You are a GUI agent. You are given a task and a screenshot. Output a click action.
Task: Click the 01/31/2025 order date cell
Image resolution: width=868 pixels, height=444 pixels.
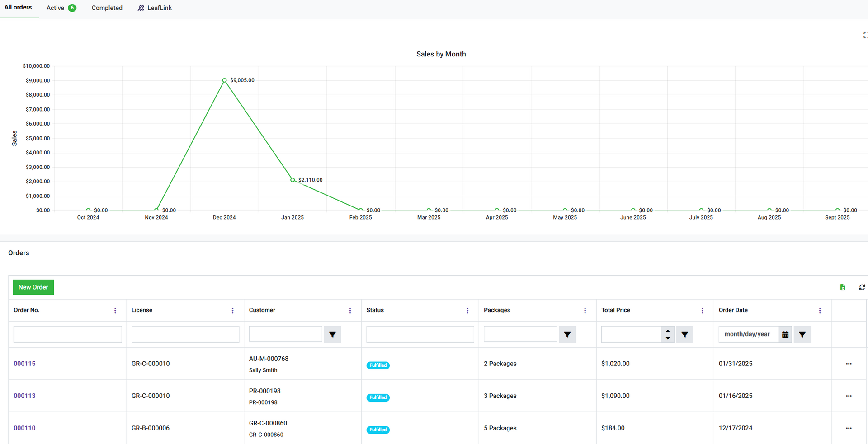pos(736,364)
